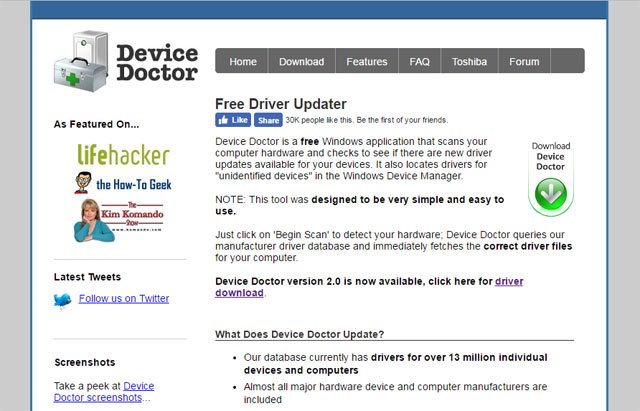The height and width of the screenshot is (411, 640).
Task: Open the Features menu item
Action: [367, 62]
